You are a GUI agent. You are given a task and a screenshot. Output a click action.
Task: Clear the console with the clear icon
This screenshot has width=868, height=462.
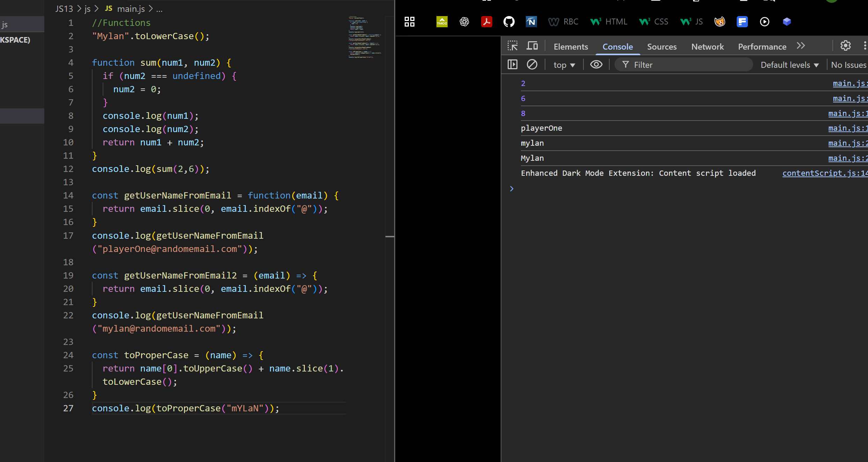coord(532,65)
